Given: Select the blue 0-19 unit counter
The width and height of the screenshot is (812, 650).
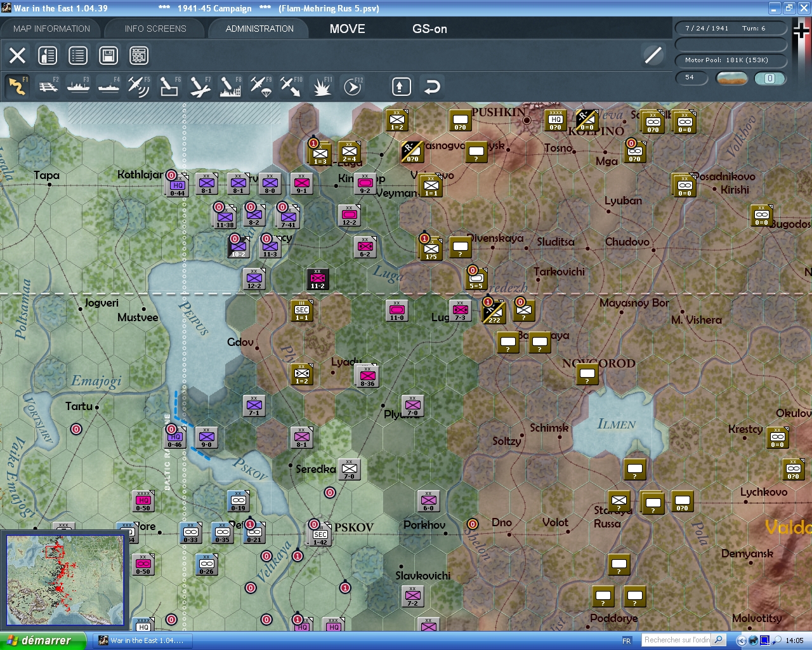Looking at the screenshot, I should [238, 501].
